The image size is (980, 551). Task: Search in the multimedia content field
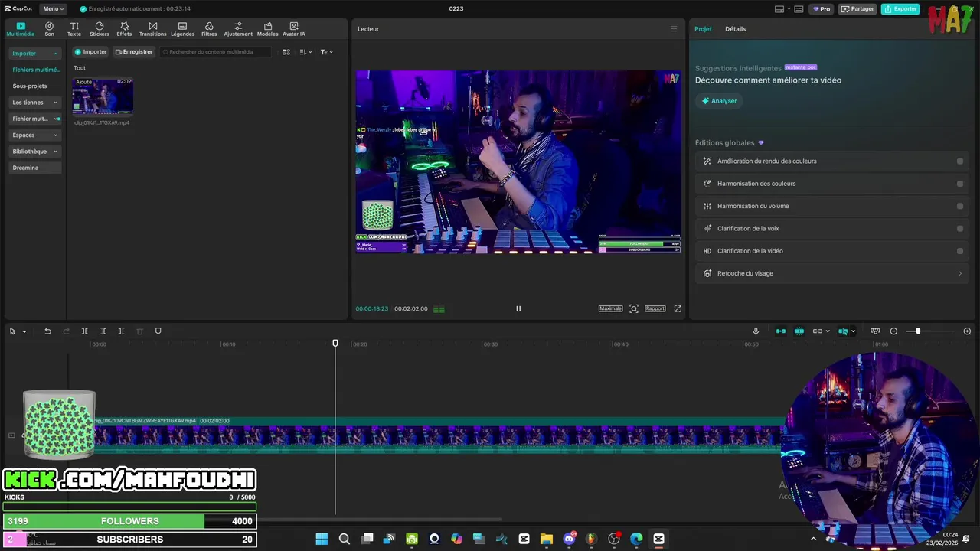coord(217,52)
